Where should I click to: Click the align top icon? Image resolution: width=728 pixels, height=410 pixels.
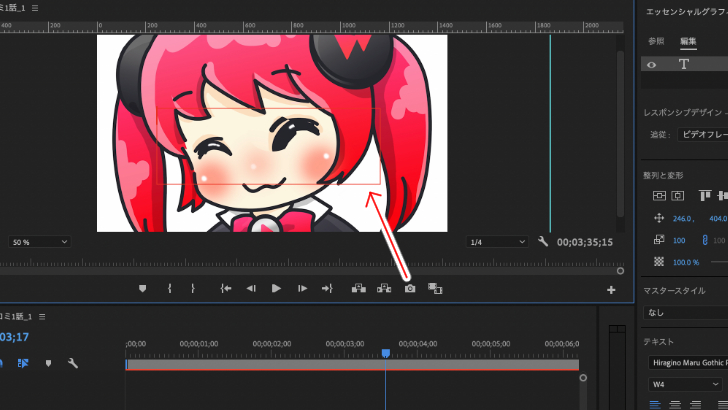tap(705, 195)
